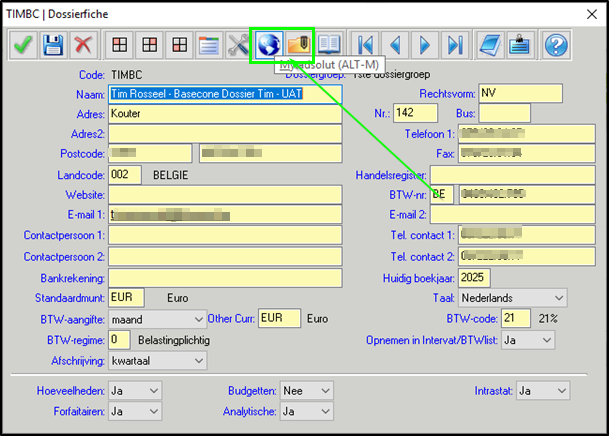Go to the previous record arrow
The width and height of the screenshot is (609, 436).
click(x=396, y=45)
